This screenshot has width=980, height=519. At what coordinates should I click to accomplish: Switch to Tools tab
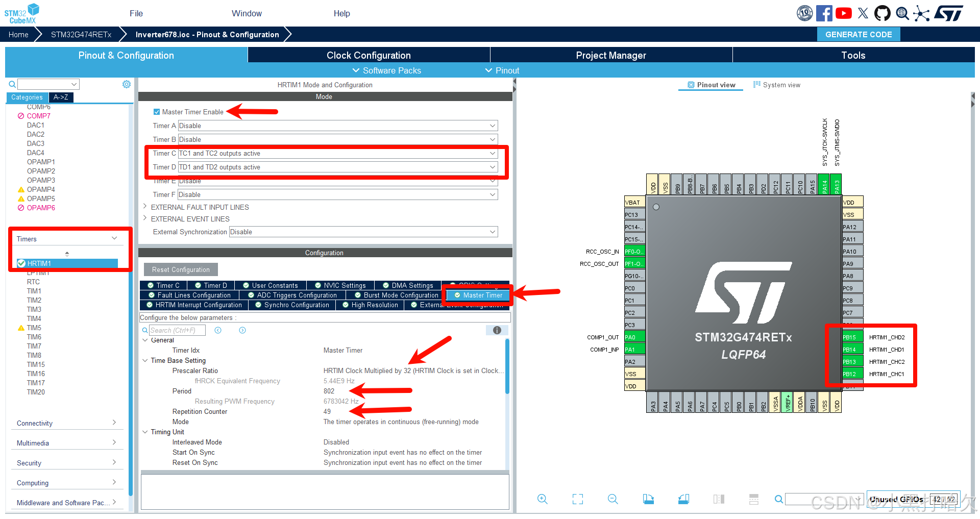(853, 55)
